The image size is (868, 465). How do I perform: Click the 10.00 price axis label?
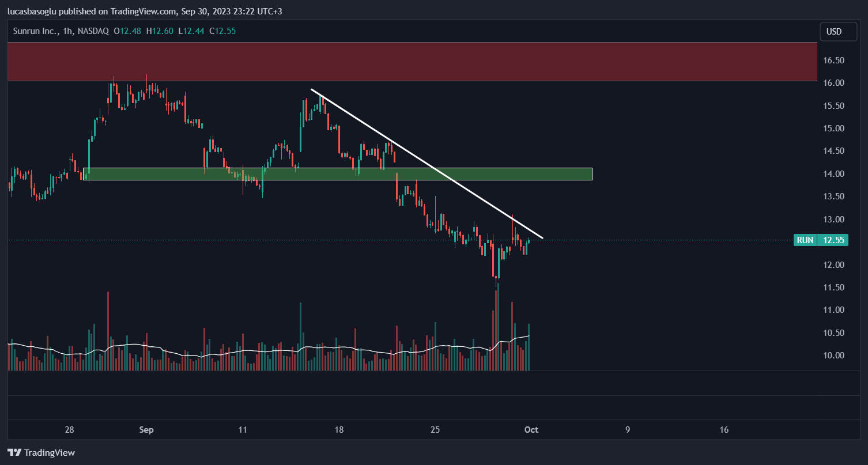point(834,356)
